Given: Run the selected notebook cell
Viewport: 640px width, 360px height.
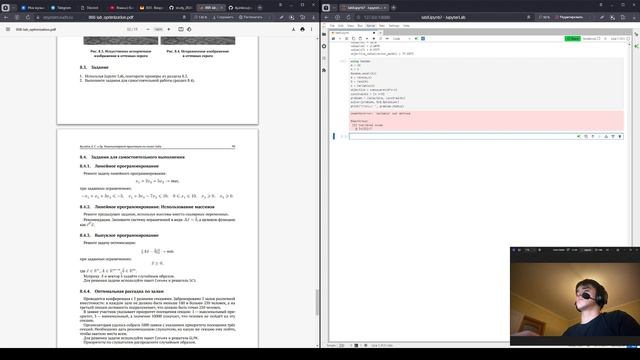Looking at the screenshot, I should (x=367, y=39).
